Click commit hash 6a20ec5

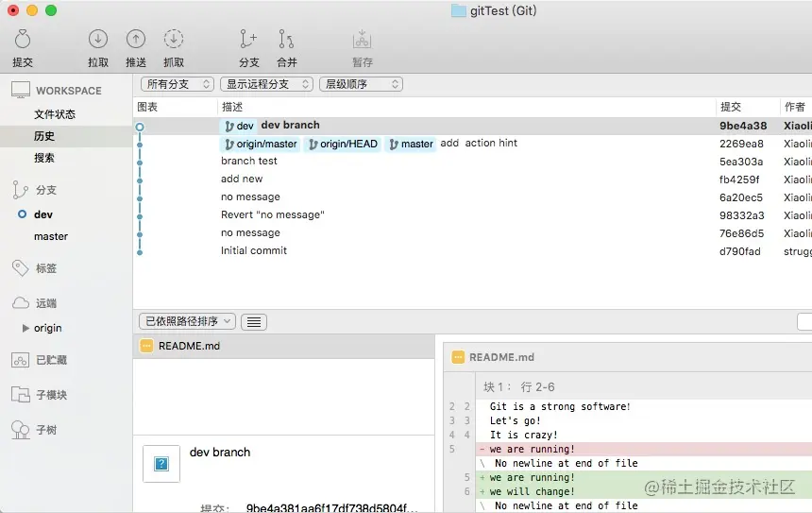[x=740, y=197]
